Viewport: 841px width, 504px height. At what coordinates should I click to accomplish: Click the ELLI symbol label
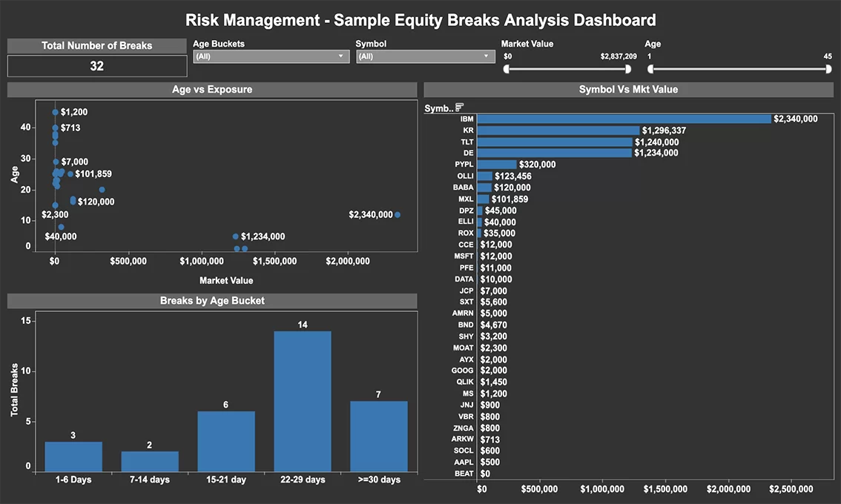466,222
